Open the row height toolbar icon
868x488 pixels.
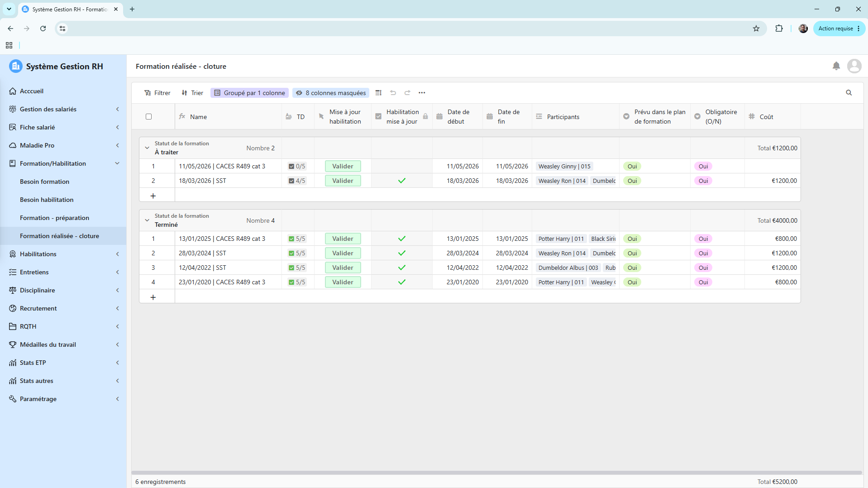pos(378,93)
